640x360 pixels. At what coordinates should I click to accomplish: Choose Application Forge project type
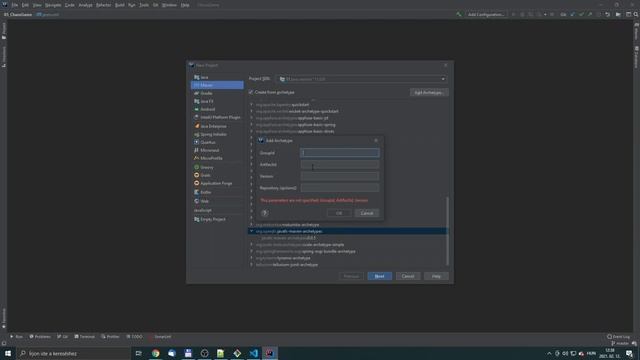point(217,183)
